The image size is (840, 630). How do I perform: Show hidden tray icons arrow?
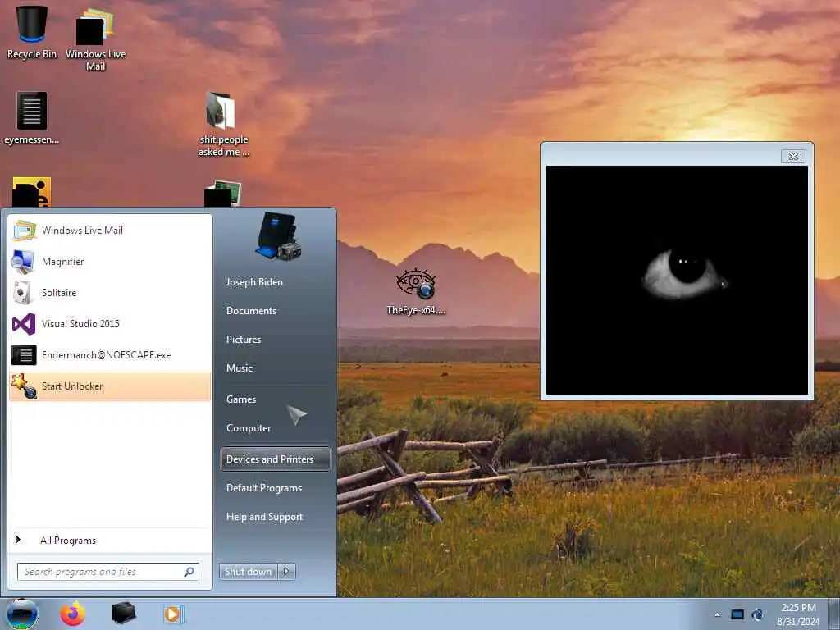(717, 614)
